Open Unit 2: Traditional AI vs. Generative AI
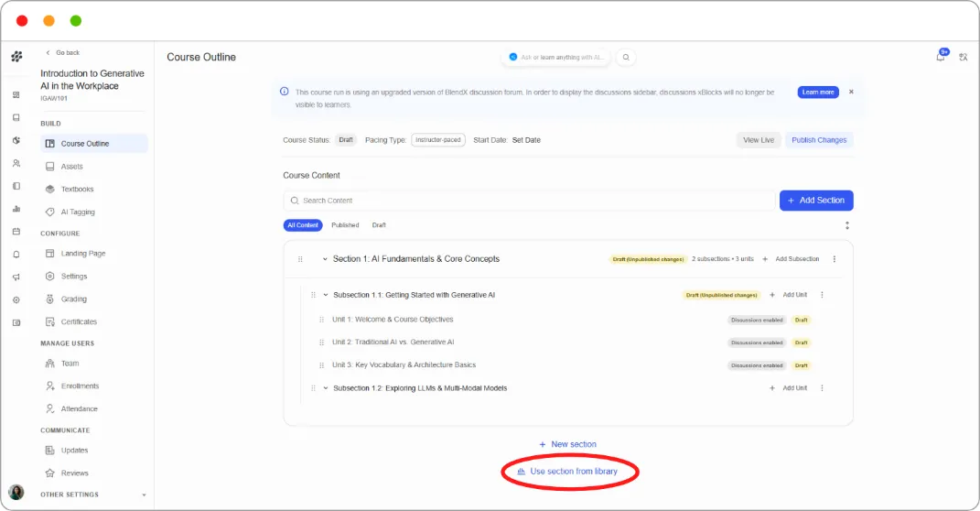The height and width of the screenshot is (511, 980). coord(393,342)
